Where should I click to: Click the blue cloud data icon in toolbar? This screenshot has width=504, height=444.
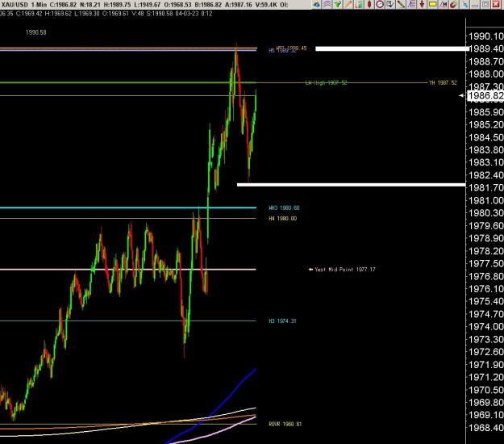317,5
